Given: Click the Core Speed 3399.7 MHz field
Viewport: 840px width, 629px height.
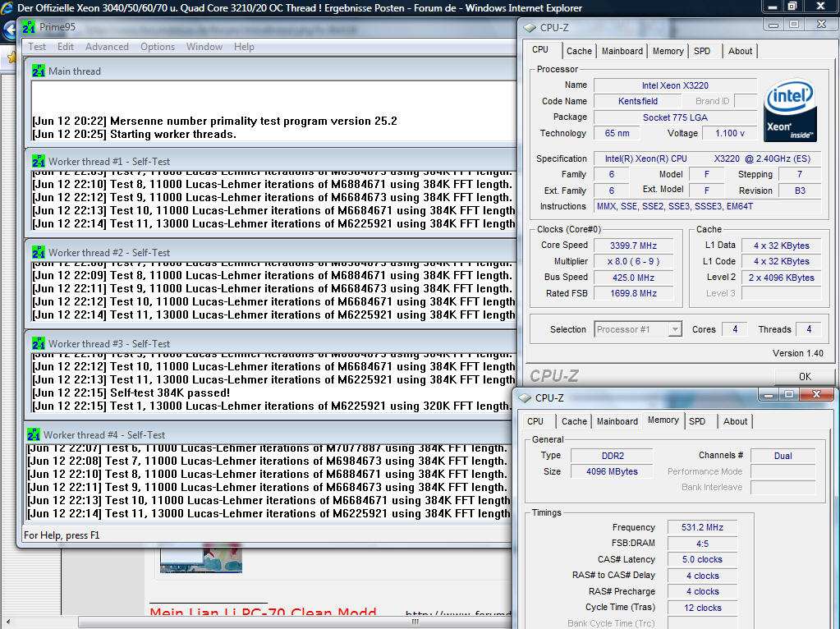Looking at the screenshot, I should [x=633, y=246].
